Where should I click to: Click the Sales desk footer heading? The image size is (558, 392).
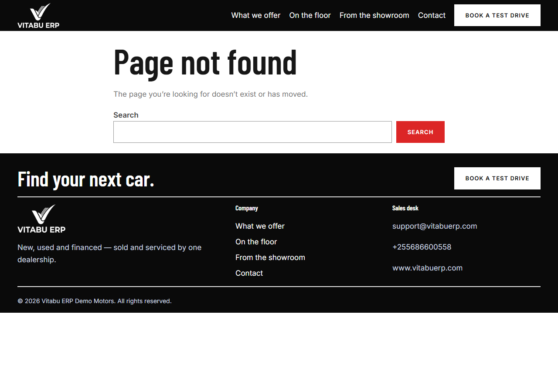(x=405, y=208)
